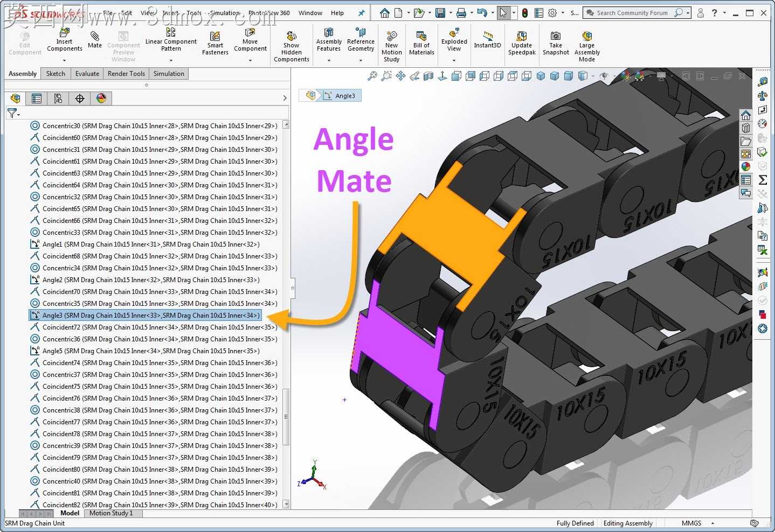Activate the Move Component tool
The height and width of the screenshot is (532, 775).
tap(250, 39)
